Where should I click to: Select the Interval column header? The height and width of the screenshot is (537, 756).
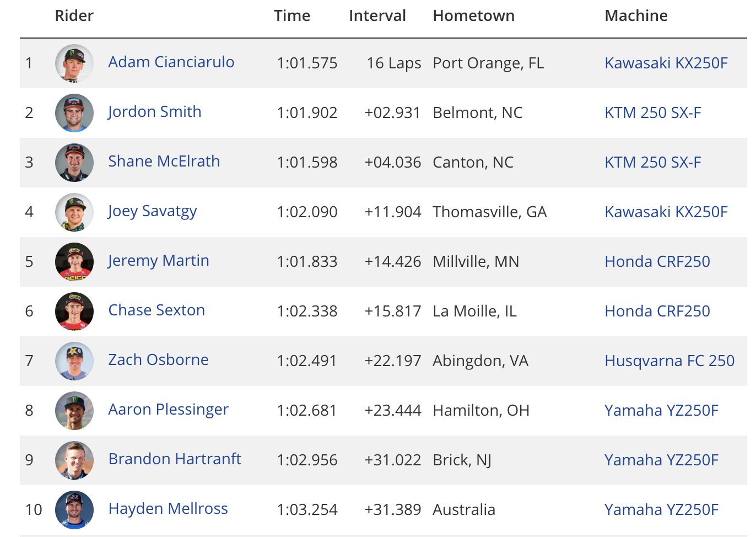coord(377,15)
